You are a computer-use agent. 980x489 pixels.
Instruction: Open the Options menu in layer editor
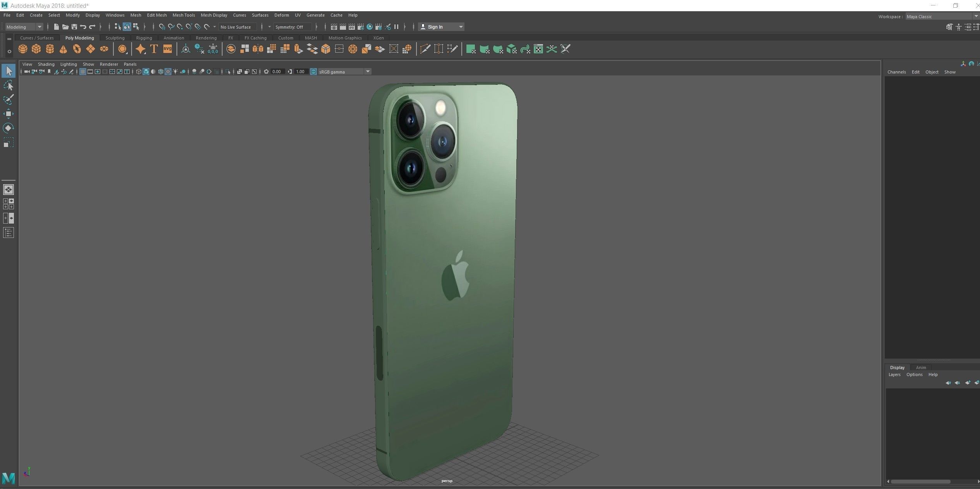[x=914, y=374]
